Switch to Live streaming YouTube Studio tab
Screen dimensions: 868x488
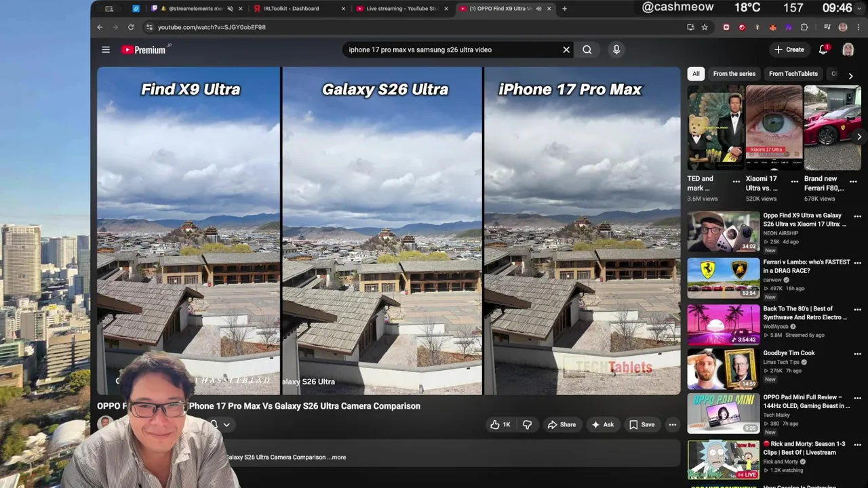(x=403, y=9)
